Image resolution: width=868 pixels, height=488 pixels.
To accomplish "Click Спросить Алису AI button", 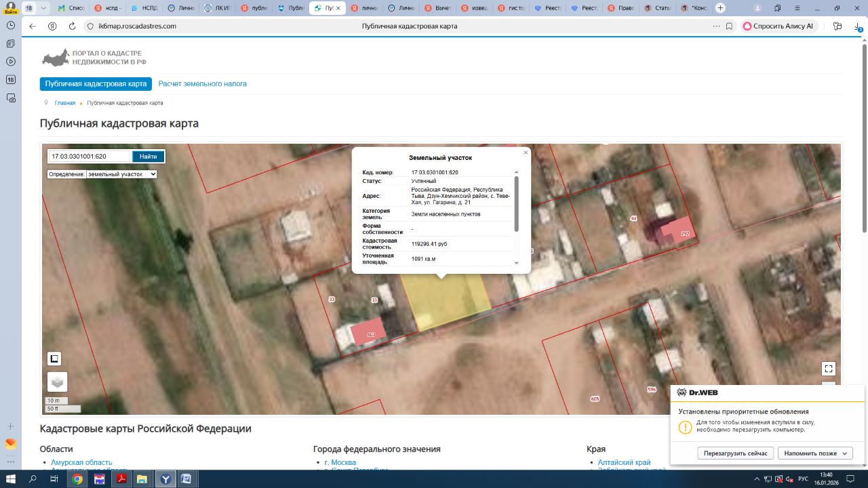I will point(778,26).
